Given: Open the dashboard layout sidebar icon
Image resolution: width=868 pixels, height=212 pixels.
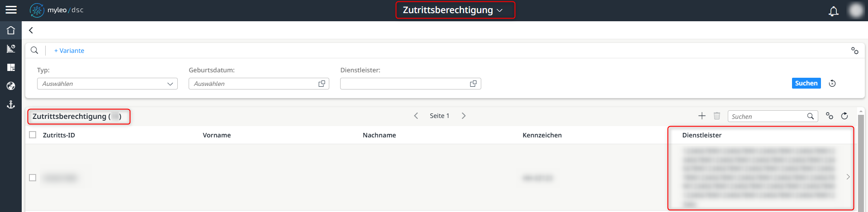Looking at the screenshot, I should click(x=11, y=67).
